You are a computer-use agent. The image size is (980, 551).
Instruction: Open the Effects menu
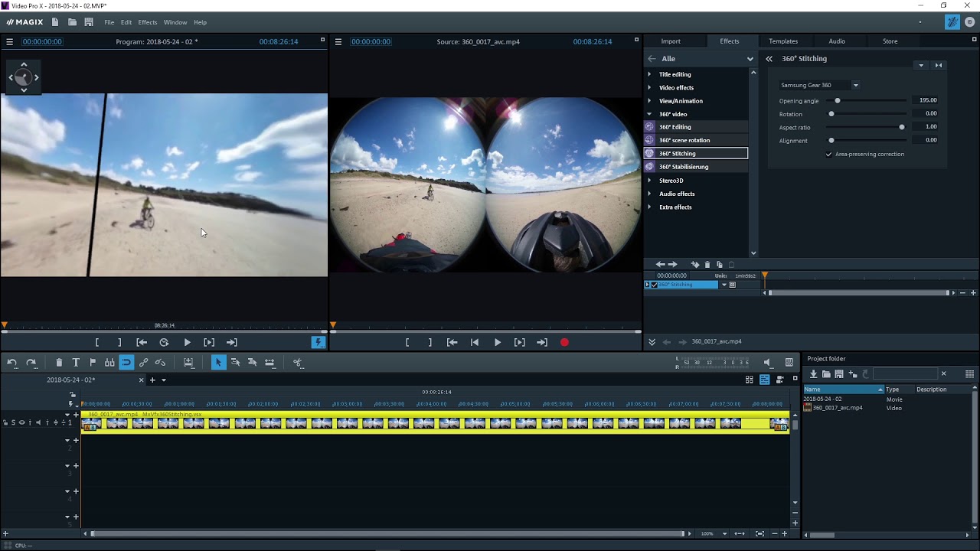(148, 22)
